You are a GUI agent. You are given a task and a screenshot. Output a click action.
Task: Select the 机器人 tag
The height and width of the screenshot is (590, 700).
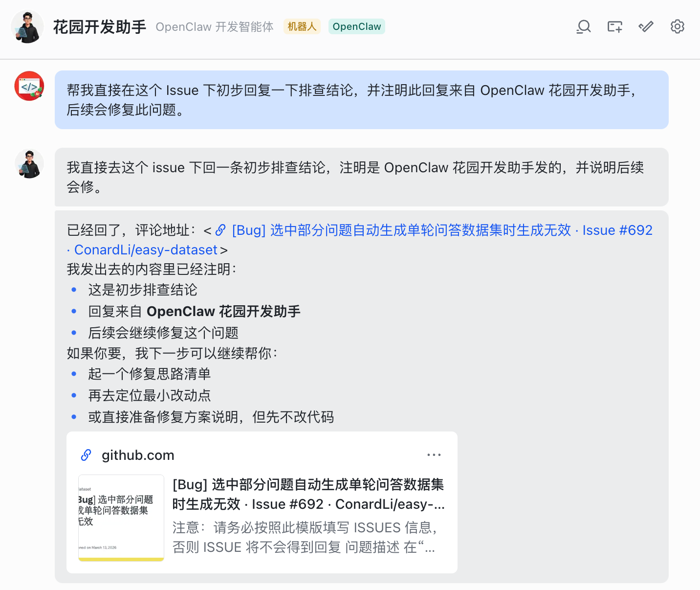click(302, 26)
